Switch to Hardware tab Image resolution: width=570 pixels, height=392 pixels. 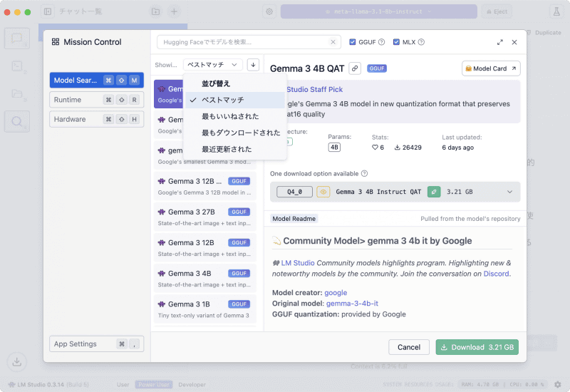pyautogui.click(x=96, y=119)
